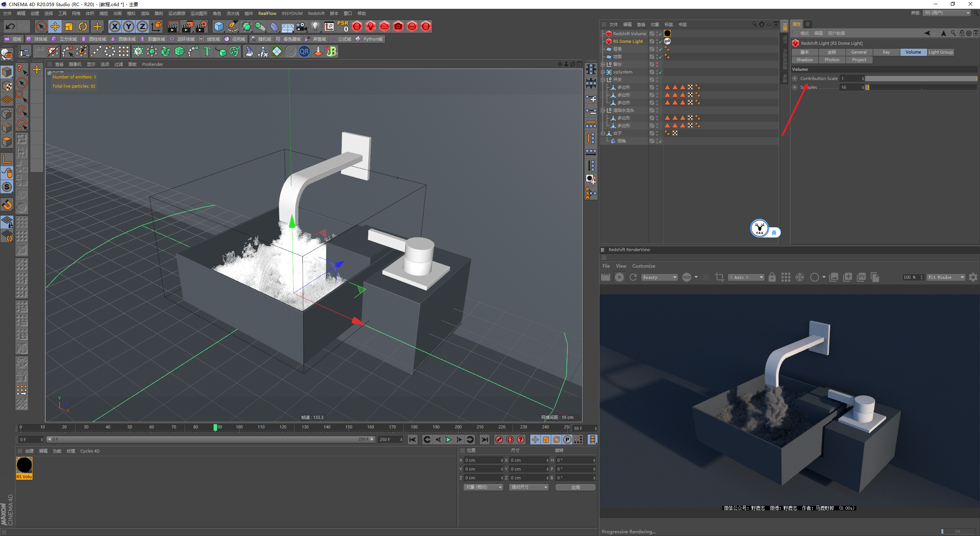
Task: Toggle Contribution Scale animation radio dot
Action: tap(795, 78)
